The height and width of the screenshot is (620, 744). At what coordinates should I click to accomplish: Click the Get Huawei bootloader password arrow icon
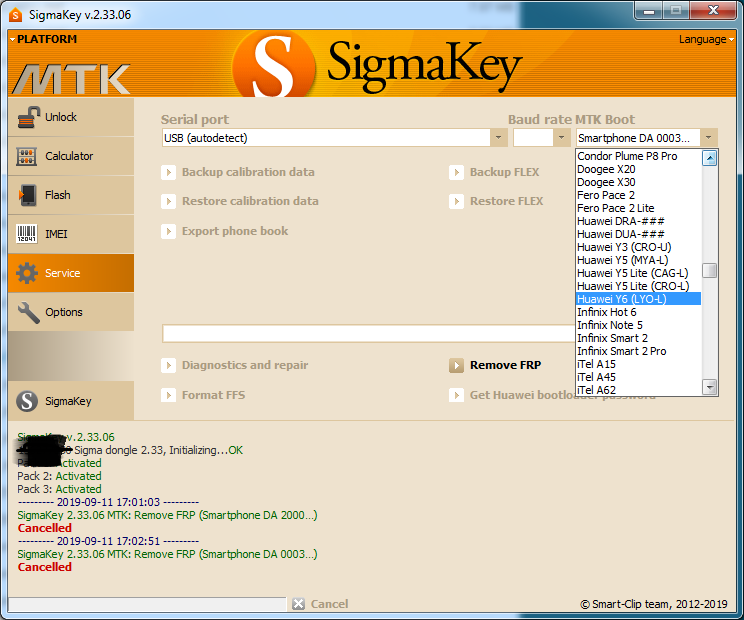(x=456, y=395)
